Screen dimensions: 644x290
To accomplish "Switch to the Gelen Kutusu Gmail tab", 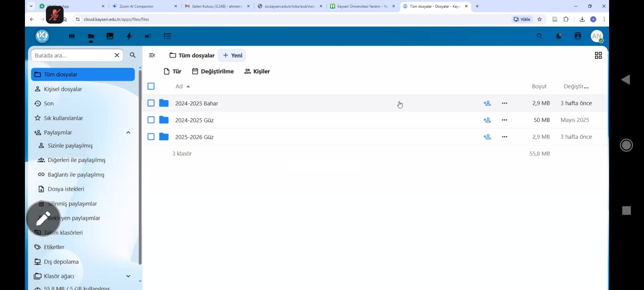I will (x=217, y=6).
